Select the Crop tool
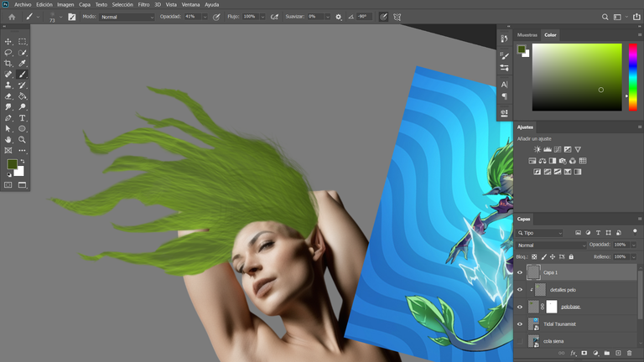Image resolution: width=644 pixels, height=362 pixels. (x=8, y=63)
